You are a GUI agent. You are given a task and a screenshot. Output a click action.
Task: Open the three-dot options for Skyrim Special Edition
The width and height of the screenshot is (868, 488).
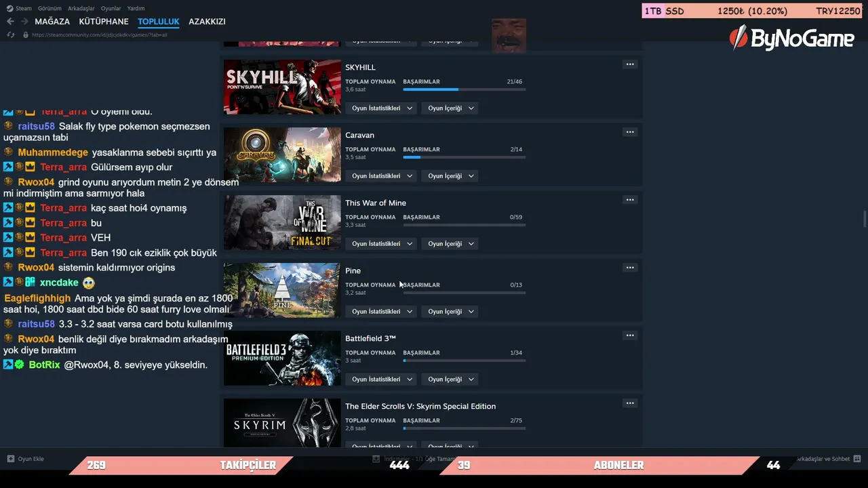[630, 403]
